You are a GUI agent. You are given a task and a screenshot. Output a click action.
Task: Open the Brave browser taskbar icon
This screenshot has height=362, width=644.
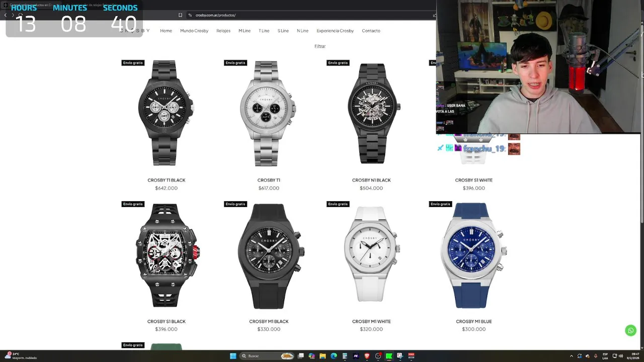[367, 356]
